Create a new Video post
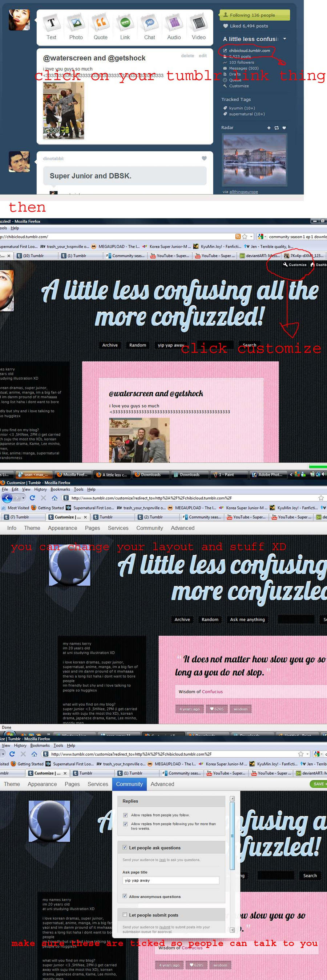Image resolution: width=327 pixels, height=980 pixels. click(199, 27)
